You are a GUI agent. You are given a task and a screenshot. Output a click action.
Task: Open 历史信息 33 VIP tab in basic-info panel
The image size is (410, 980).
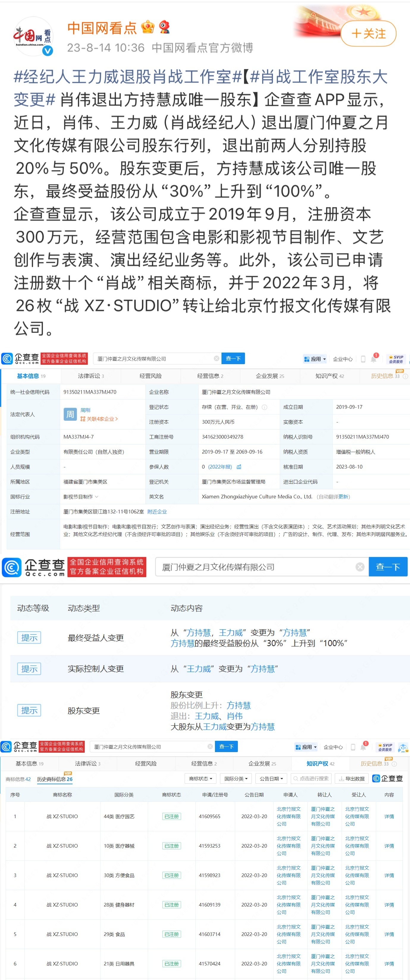pos(385,376)
